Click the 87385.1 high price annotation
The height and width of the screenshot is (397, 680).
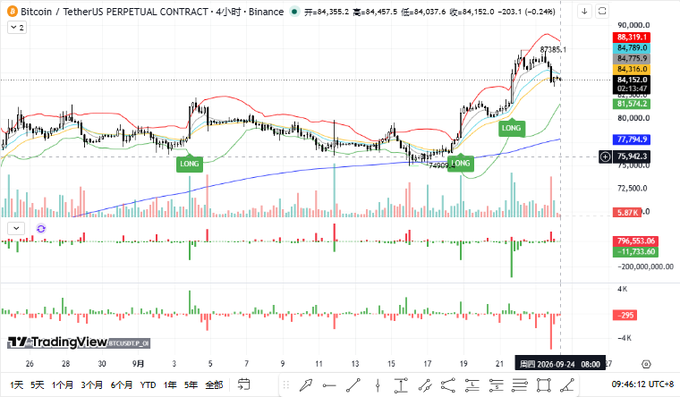553,49
